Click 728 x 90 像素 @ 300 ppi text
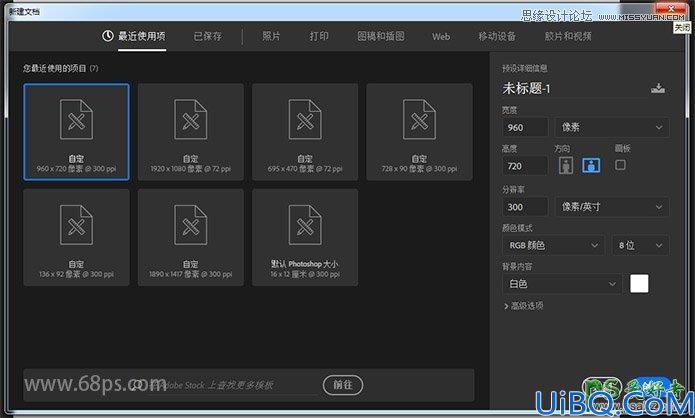The image size is (695, 418). point(419,169)
